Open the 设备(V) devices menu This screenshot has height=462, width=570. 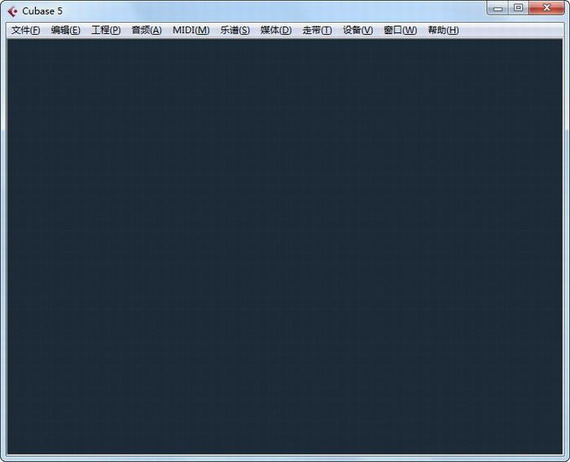pyautogui.click(x=358, y=30)
